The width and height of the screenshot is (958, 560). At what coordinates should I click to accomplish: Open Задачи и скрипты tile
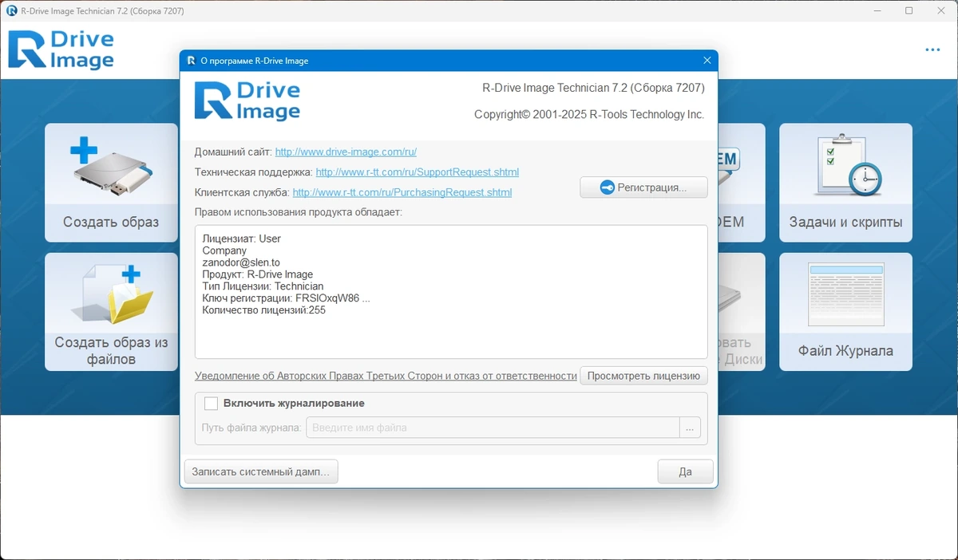click(845, 183)
